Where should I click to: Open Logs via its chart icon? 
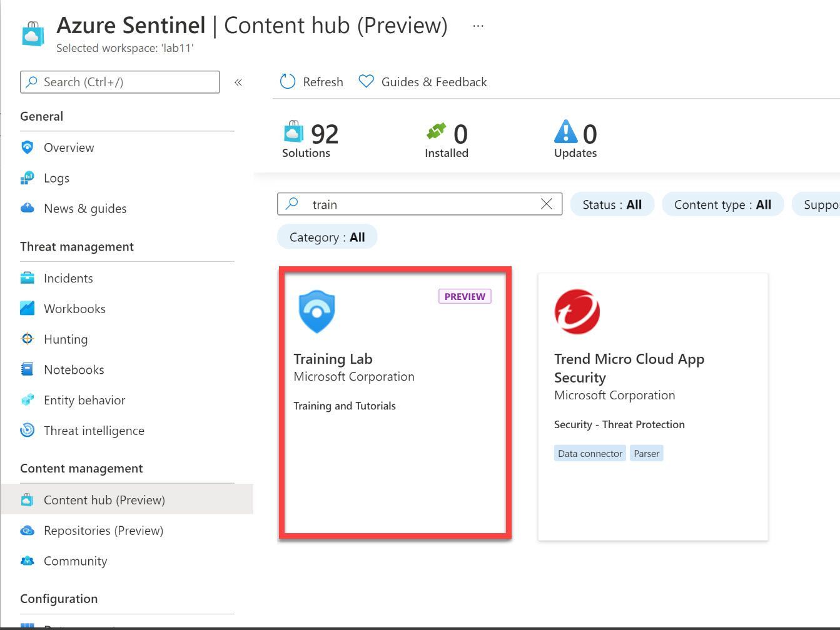[x=27, y=178]
